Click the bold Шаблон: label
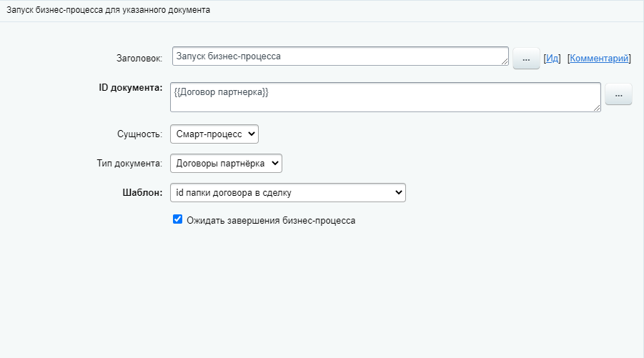The width and height of the screenshot is (644, 358). pyautogui.click(x=142, y=193)
